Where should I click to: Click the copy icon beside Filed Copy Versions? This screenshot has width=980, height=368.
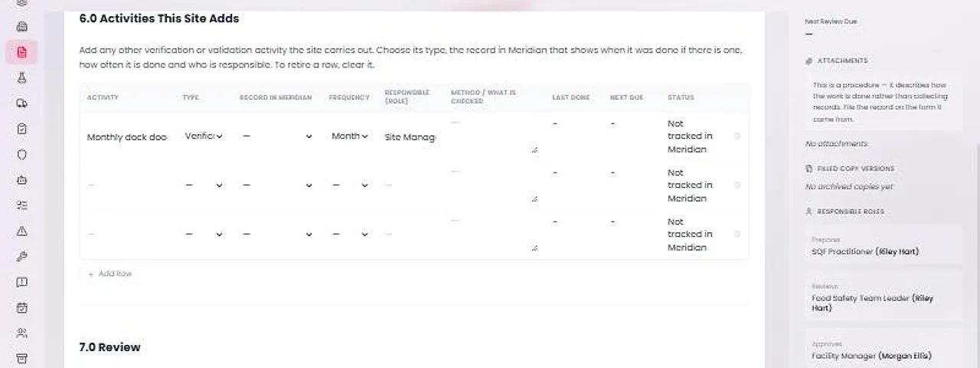click(x=808, y=168)
